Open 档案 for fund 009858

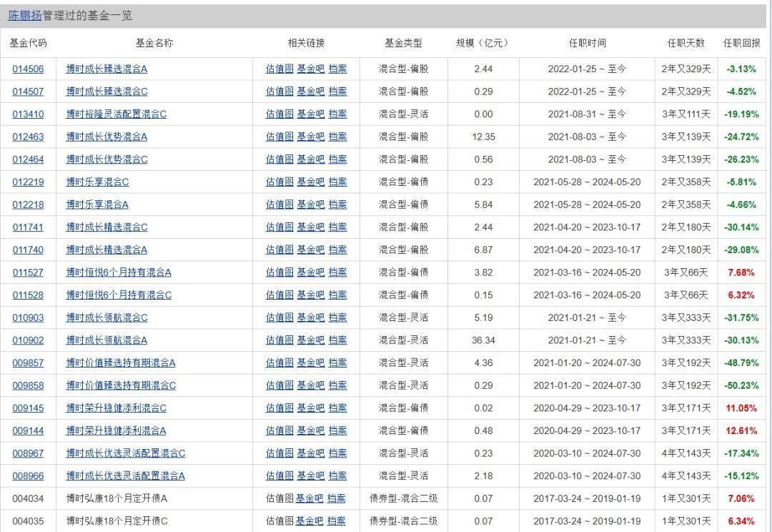click(x=337, y=385)
